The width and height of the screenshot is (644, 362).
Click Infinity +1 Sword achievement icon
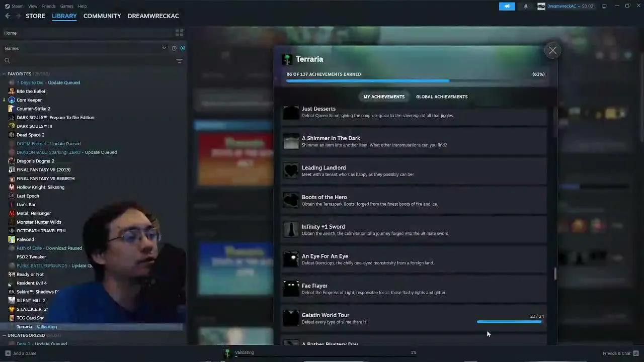tap(291, 230)
